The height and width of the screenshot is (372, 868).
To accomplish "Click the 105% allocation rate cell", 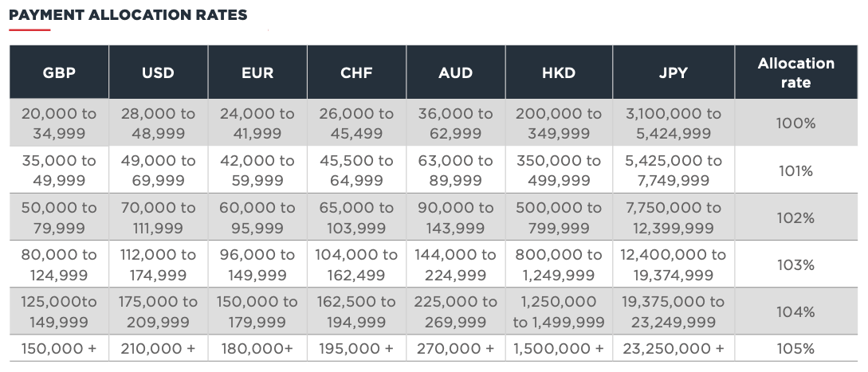I will (795, 348).
